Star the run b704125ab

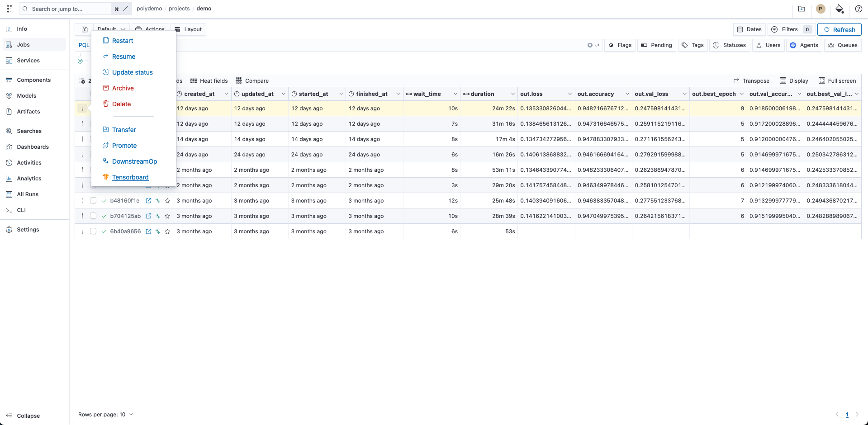tap(167, 216)
